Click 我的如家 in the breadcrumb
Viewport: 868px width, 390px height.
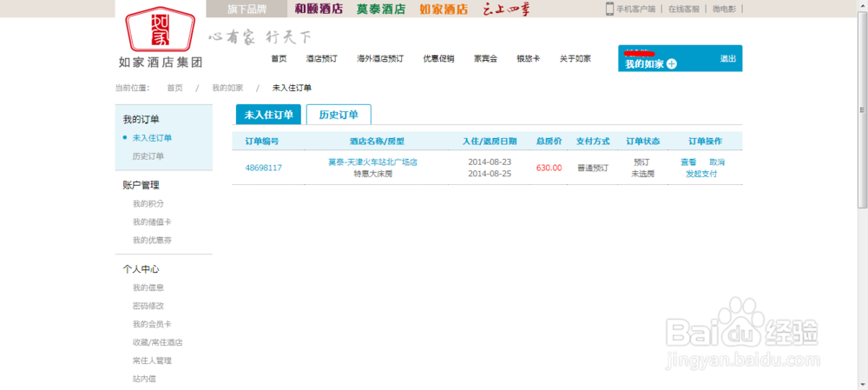(227, 88)
